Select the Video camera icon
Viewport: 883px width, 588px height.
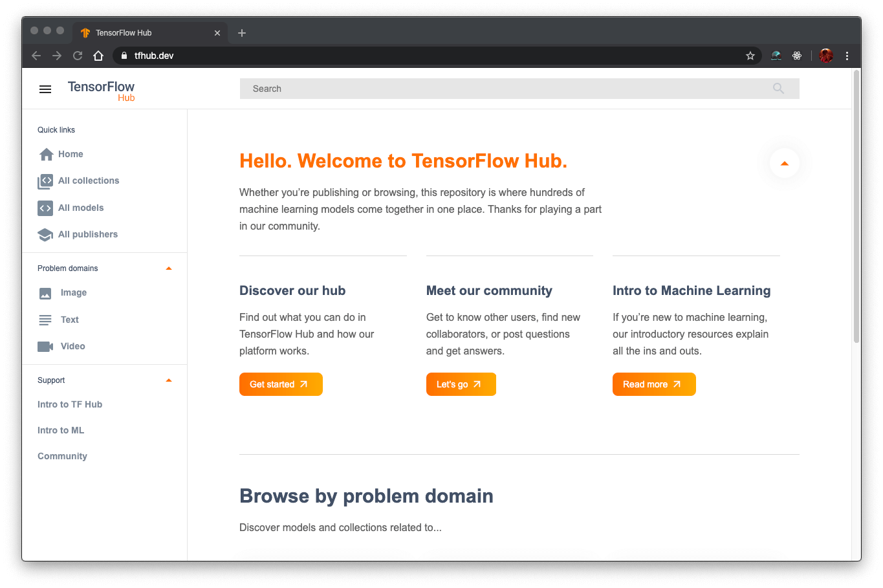[45, 346]
